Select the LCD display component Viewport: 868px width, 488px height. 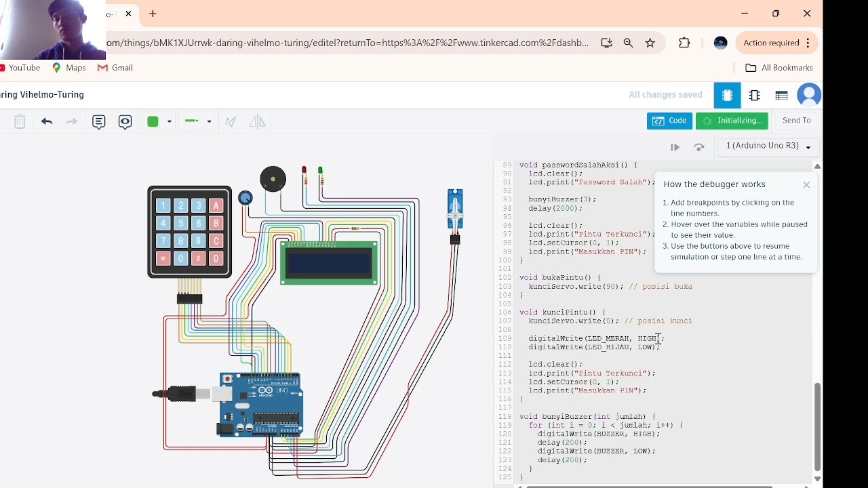coord(330,262)
